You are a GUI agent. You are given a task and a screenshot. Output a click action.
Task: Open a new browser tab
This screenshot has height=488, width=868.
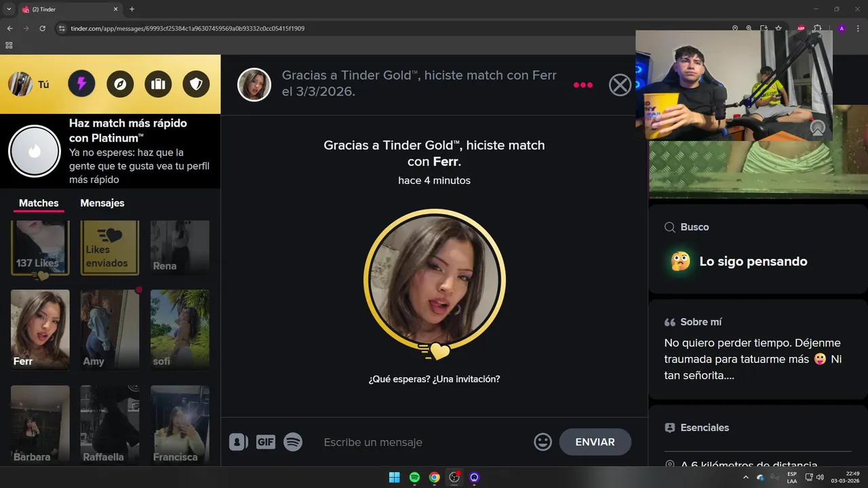tap(132, 9)
